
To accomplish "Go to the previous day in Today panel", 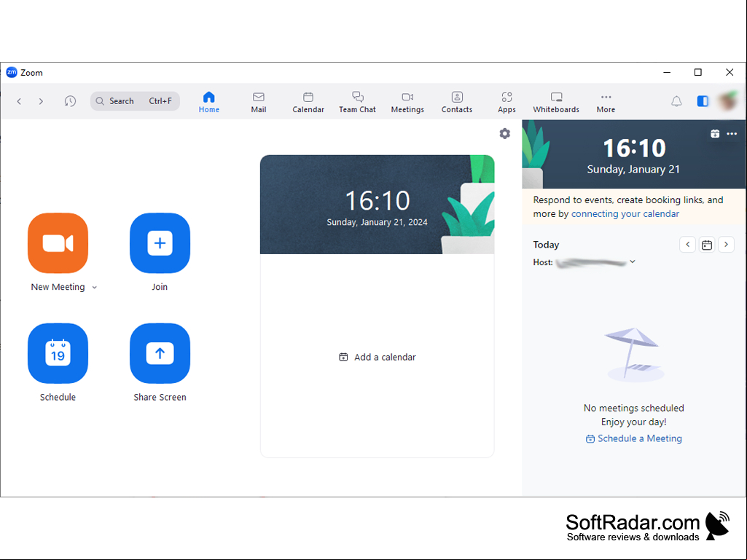I will pyautogui.click(x=687, y=244).
